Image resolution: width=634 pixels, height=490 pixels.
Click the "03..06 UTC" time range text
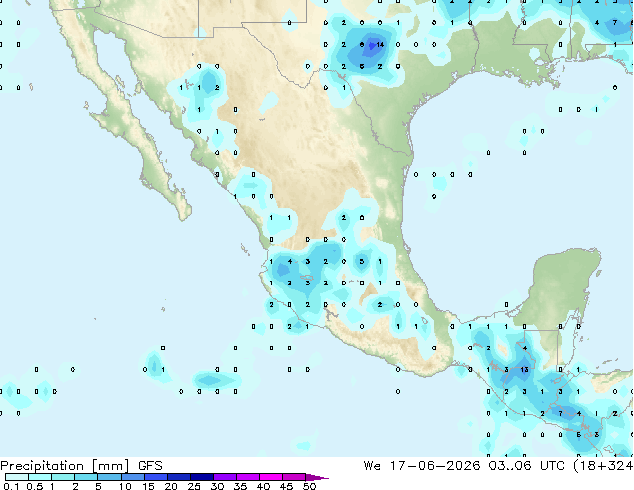pos(526,466)
